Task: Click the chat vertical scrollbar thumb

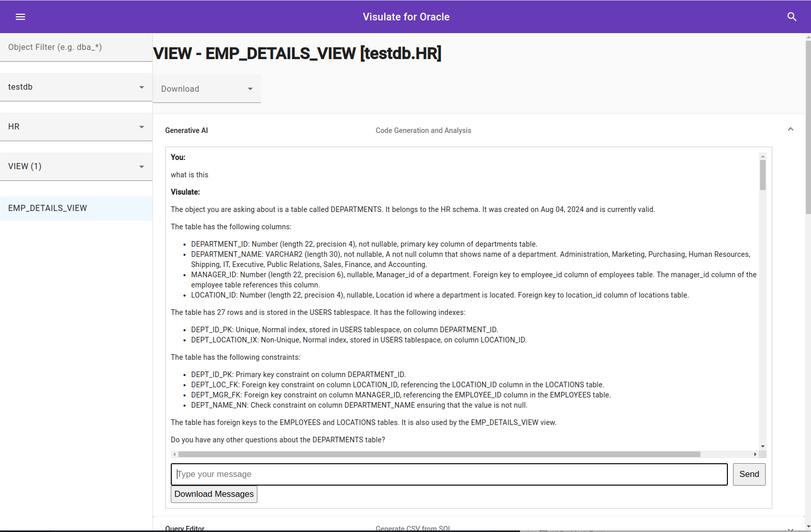Action: [763, 175]
